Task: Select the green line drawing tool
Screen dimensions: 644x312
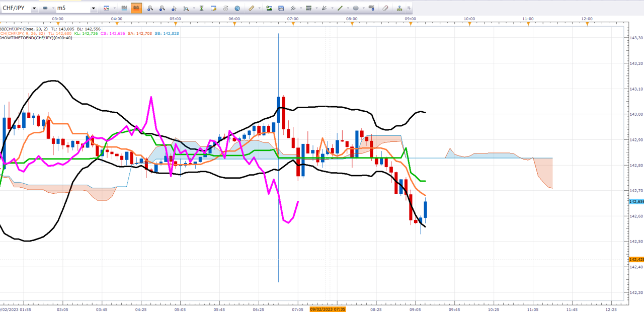Action: tap(340, 8)
